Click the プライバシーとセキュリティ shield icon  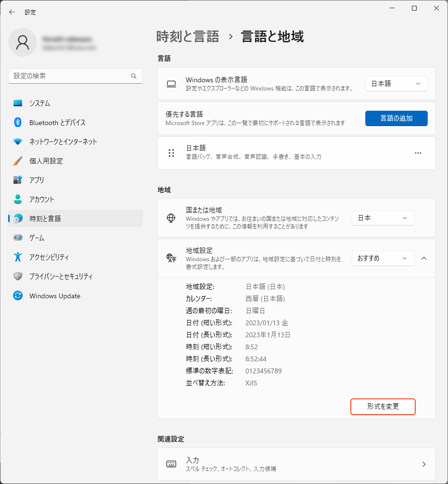[x=18, y=277]
